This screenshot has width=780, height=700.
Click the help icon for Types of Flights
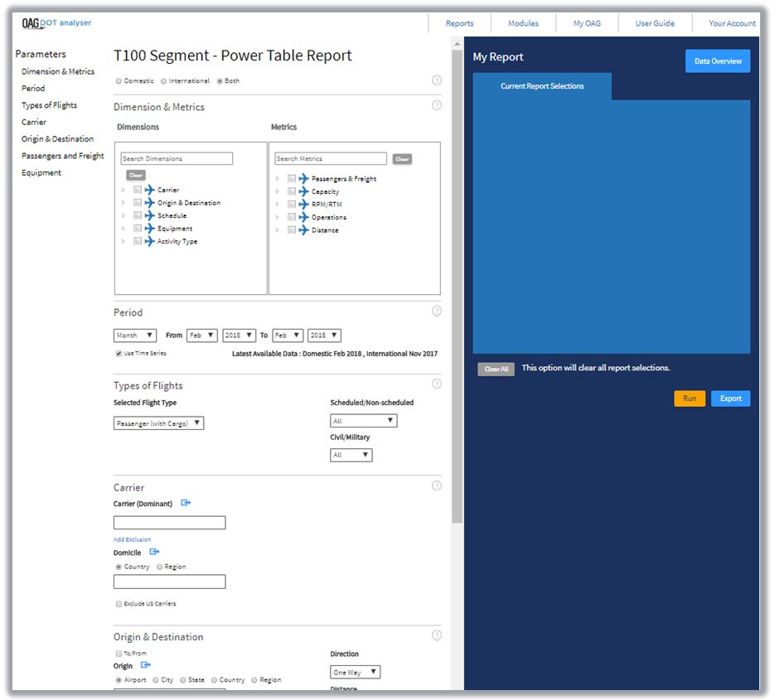point(436,384)
